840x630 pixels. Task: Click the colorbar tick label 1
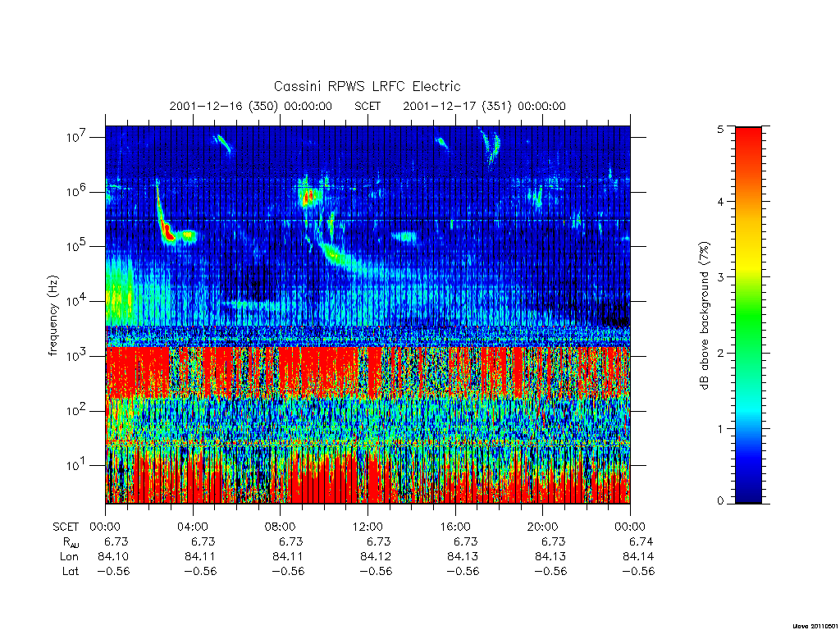(720, 428)
